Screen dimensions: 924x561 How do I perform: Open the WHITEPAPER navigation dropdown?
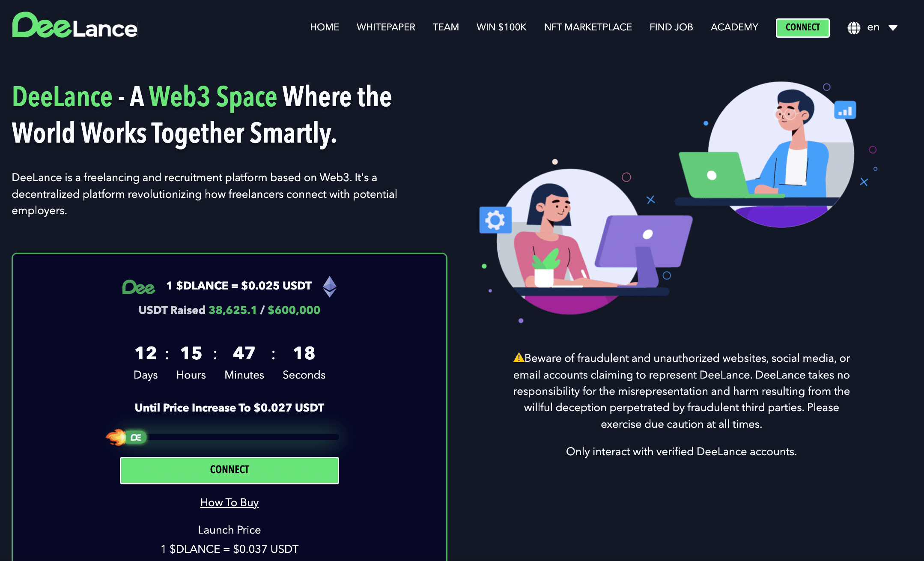click(x=385, y=27)
